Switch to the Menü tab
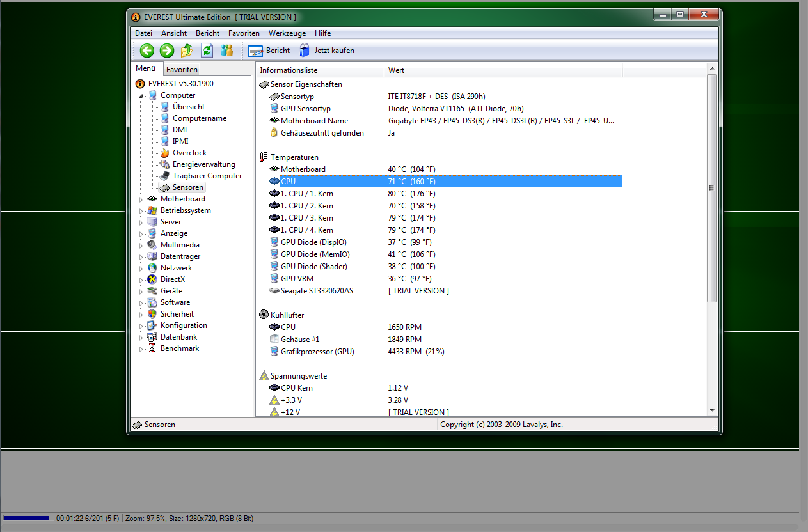 click(145, 68)
